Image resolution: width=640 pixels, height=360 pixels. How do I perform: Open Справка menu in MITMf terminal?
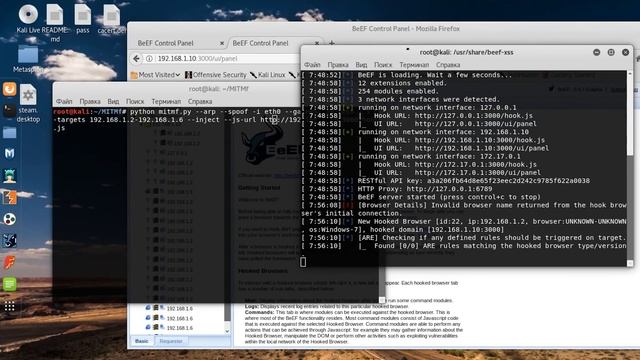point(200,101)
